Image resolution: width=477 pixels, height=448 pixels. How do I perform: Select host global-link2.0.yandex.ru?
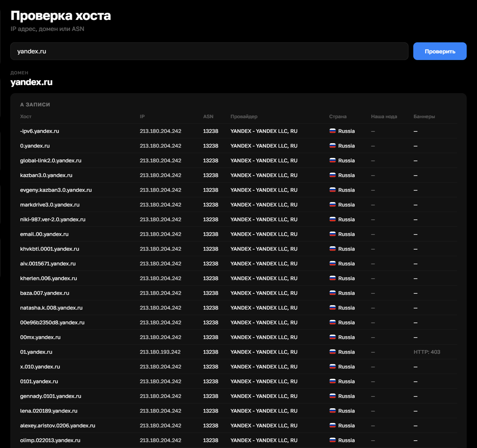(x=51, y=160)
